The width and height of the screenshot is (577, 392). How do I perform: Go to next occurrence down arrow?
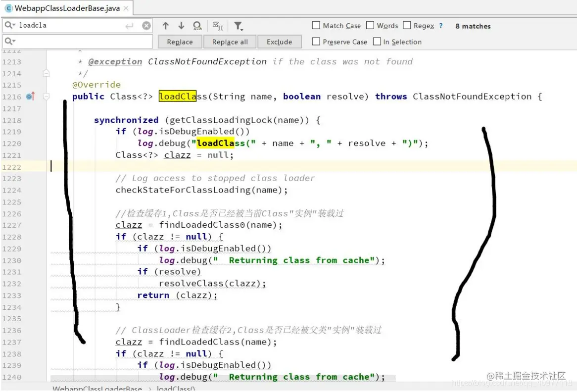181,25
